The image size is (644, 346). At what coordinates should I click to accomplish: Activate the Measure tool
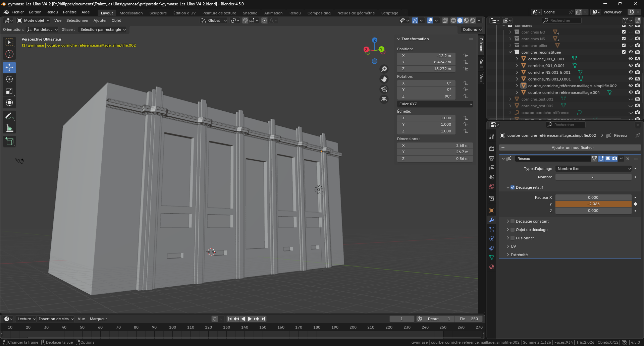[9, 128]
